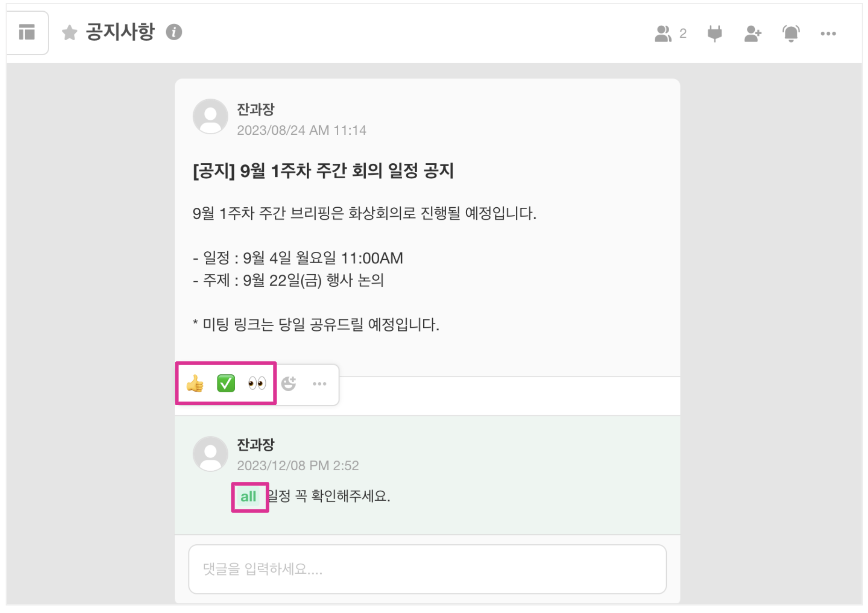The image size is (868, 613).
Task: Open the connect plug-in icon
Action: pyautogui.click(x=715, y=34)
